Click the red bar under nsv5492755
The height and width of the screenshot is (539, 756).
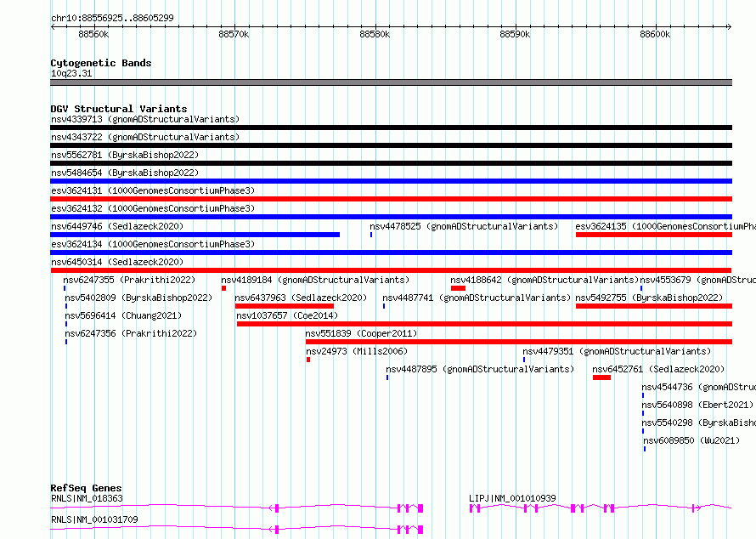click(654, 306)
